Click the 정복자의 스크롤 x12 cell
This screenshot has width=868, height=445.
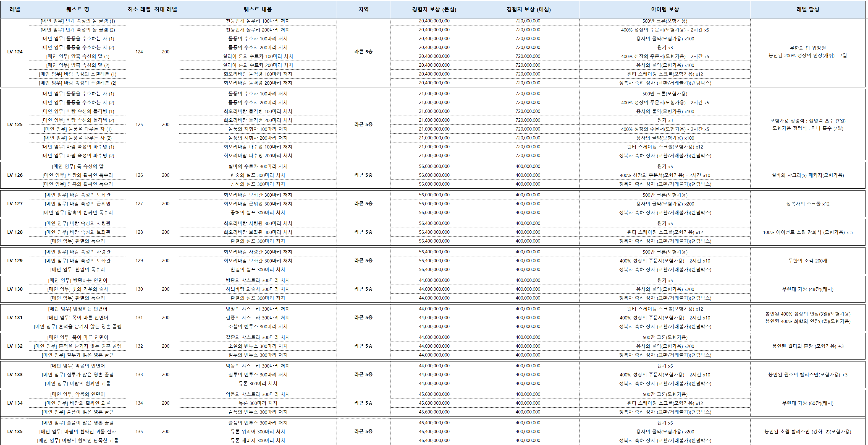pos(807,204)
